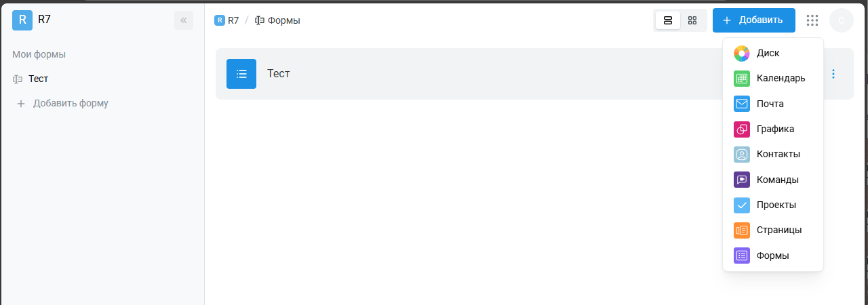Open the Контакты contacts icon
This screenshot has height=305, width=868.
pos(742,154)
